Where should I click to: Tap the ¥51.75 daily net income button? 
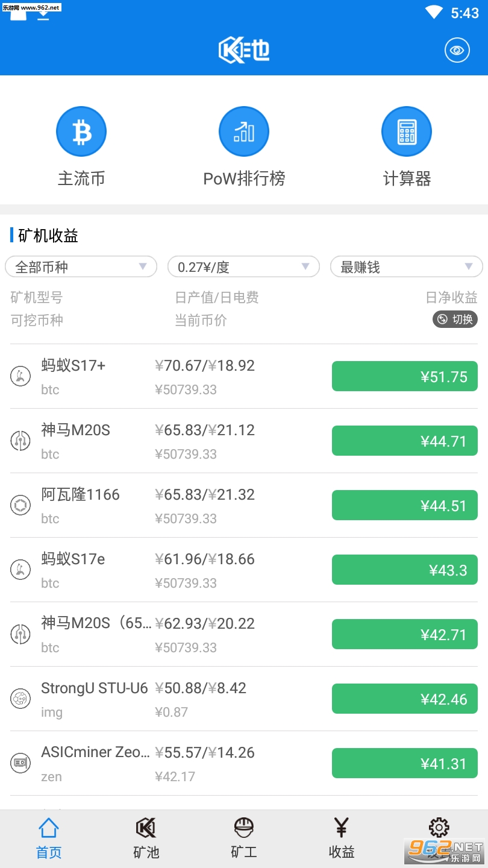point(405,377)
